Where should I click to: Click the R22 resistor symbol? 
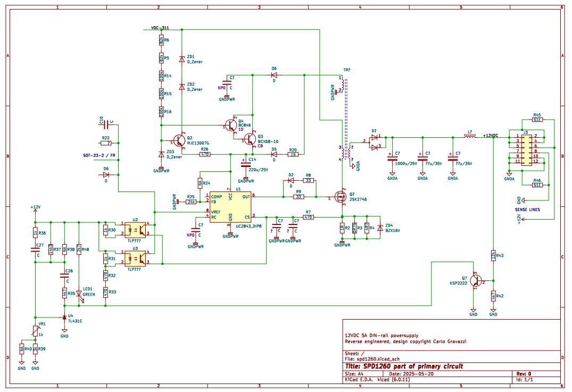click(105, 143)
